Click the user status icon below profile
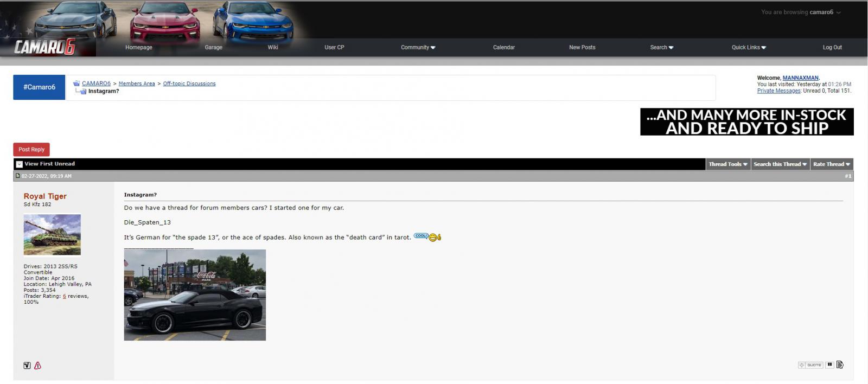 pos(27,366)
